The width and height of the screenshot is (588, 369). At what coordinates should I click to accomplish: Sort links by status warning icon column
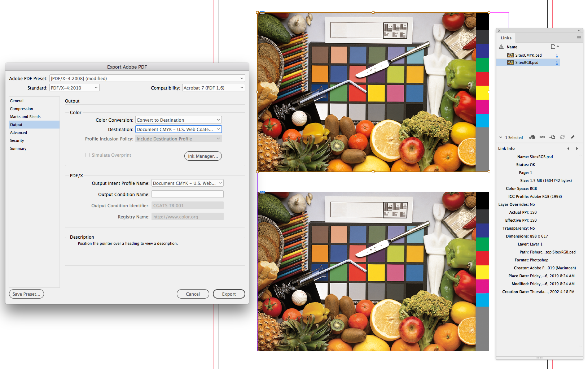pyautogui.click(x=501, y=47)
